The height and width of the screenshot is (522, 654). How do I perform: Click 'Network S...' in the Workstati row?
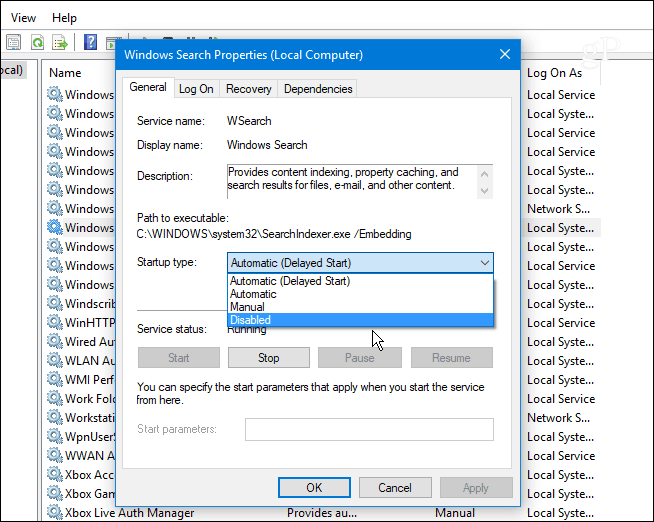click(x=558, y=417)
